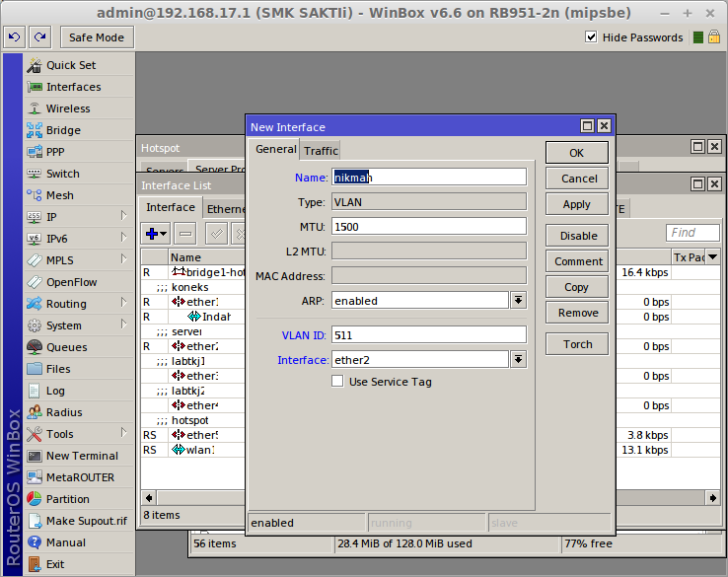Click the Exit door icon
The width and height of the screenshot is (728, 577).
[x=35, y=564]
